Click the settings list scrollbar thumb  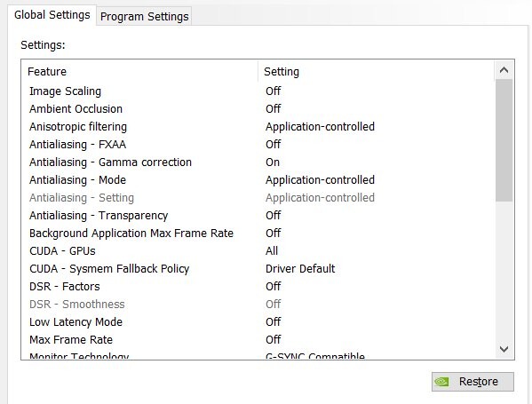[x=504, y=140]
